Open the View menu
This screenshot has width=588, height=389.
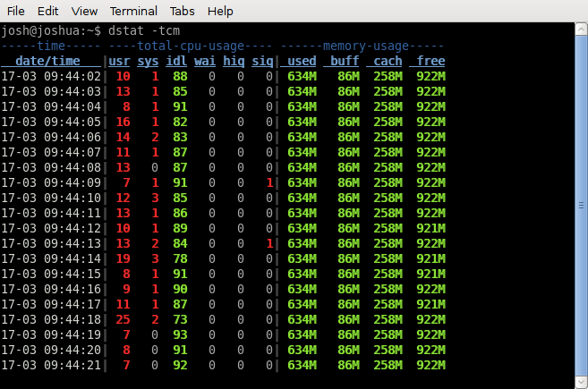[84, 12]
